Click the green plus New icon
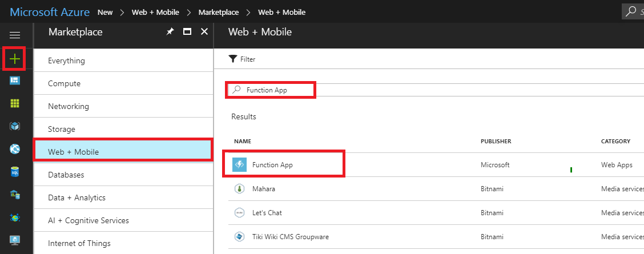Viewport: 644px width, 254px height. coord(15,58)
